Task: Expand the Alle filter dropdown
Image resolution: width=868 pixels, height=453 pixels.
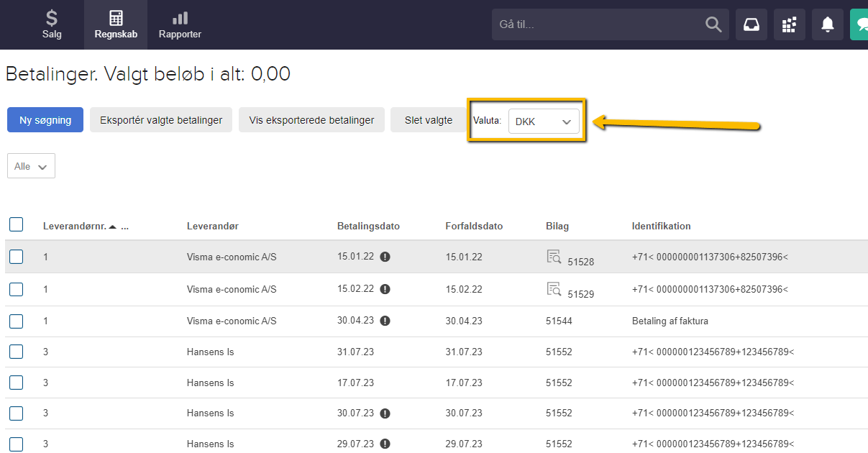Action: coord(31,166)
